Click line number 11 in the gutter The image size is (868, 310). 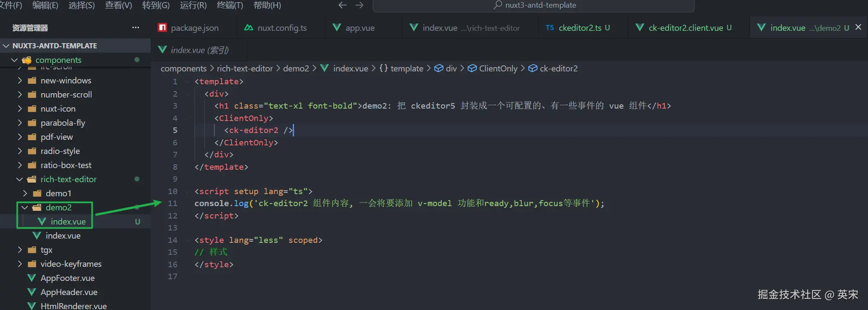(172, 204)
